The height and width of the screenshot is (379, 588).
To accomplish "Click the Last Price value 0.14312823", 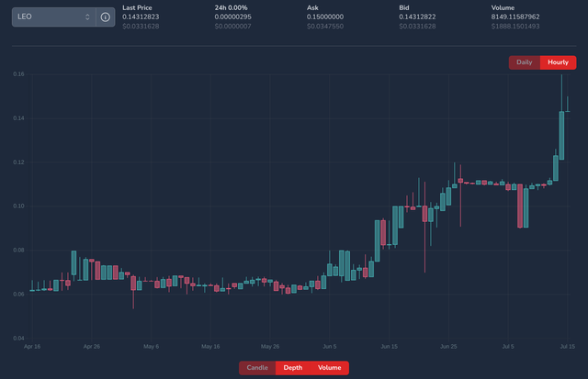I will (x=141, y=17).
